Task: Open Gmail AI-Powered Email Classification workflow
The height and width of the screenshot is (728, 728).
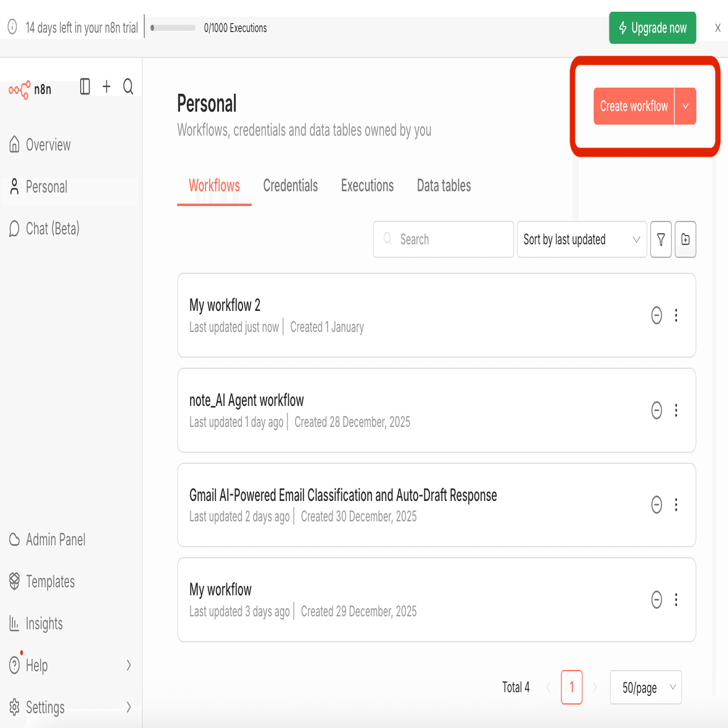Action: tap(343, 495)
